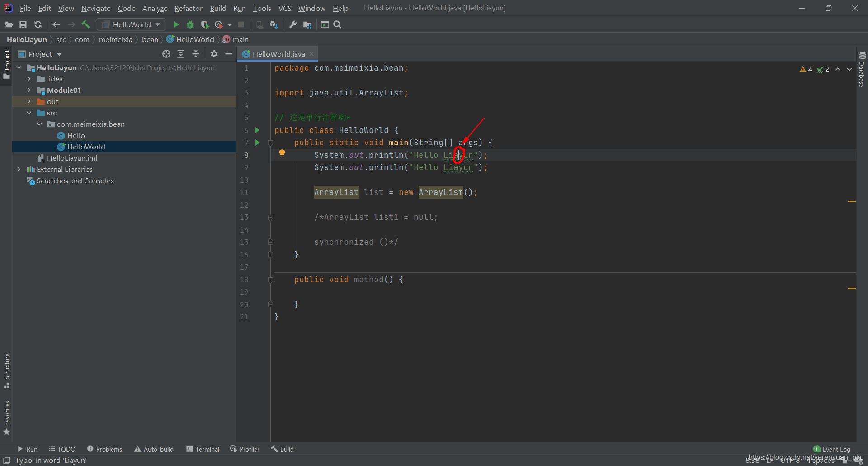This screenshot has height=466, width=868.
Task: Toggle the Structure tool window tab
Action: [x=6, y=371]
